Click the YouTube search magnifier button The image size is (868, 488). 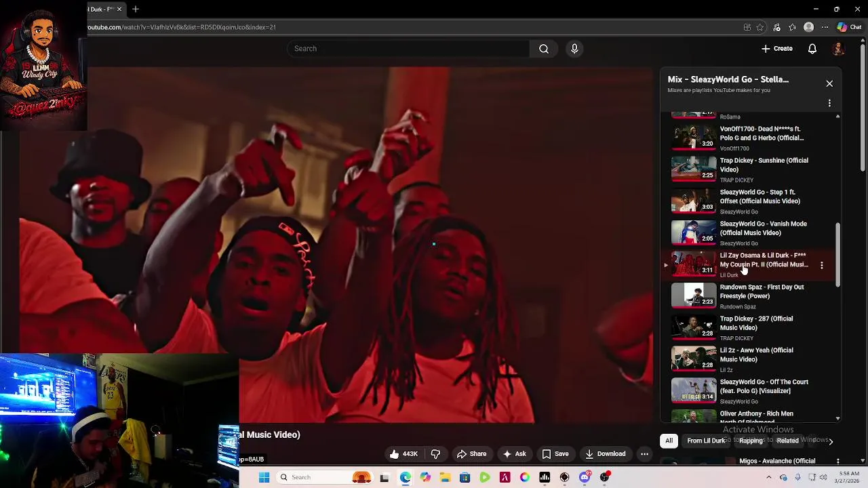pyautogui.click(x=543, y=49)
